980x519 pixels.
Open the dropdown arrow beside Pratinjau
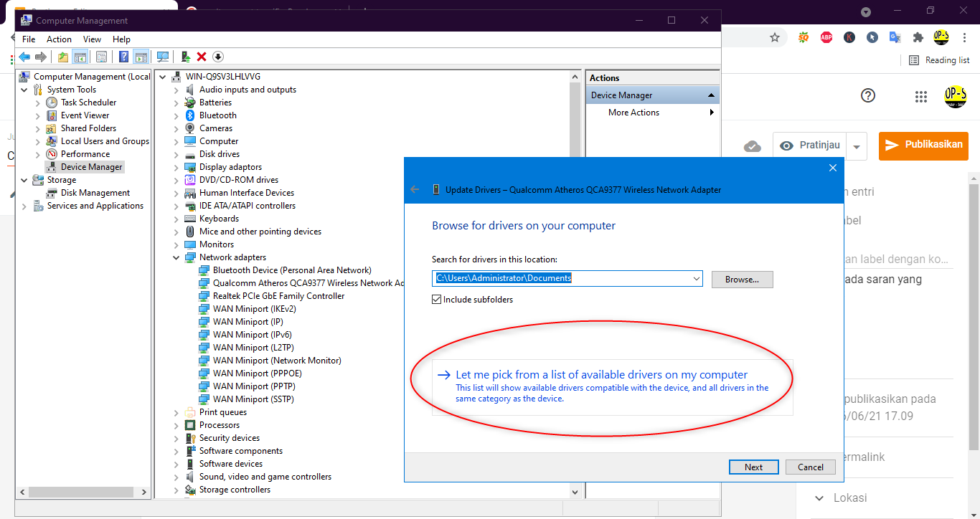857,146
